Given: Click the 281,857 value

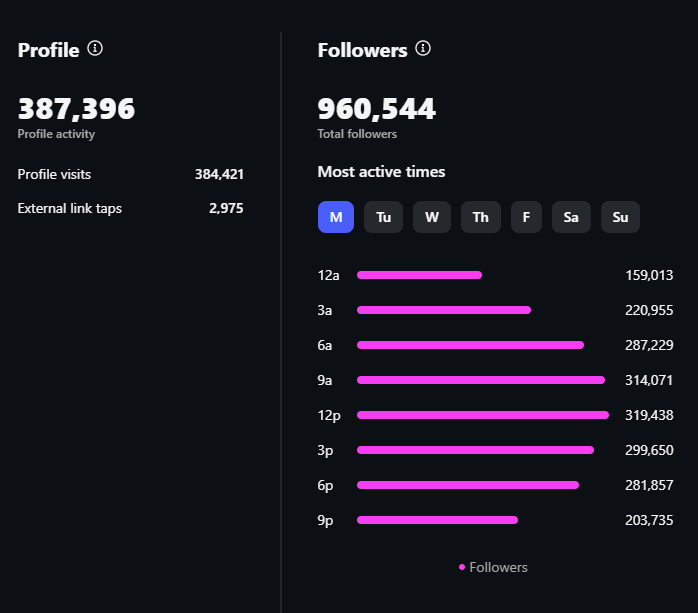Looking at the screenshot, I should (x=649, y=485).
